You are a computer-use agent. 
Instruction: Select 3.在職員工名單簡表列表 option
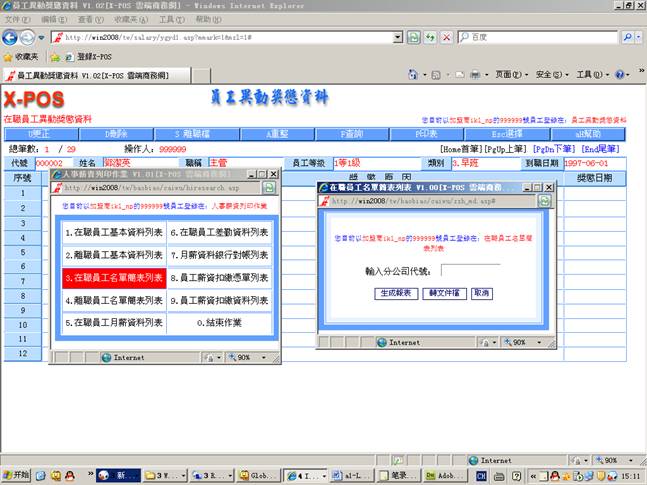113,278
